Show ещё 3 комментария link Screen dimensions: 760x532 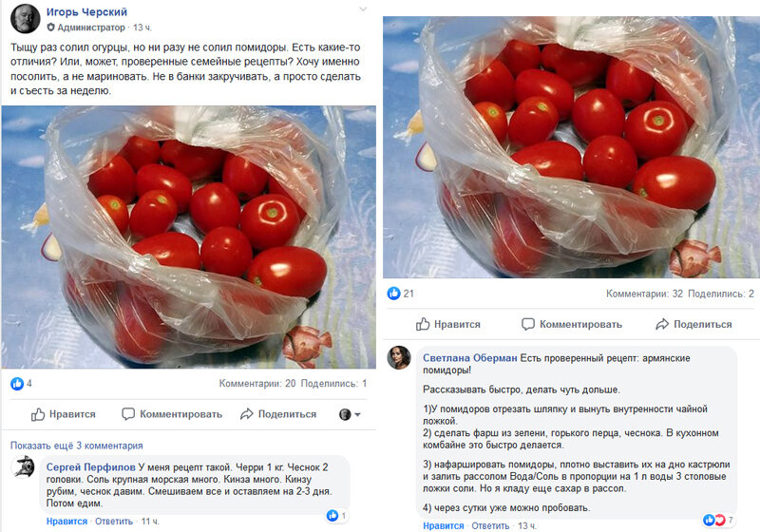77,446
